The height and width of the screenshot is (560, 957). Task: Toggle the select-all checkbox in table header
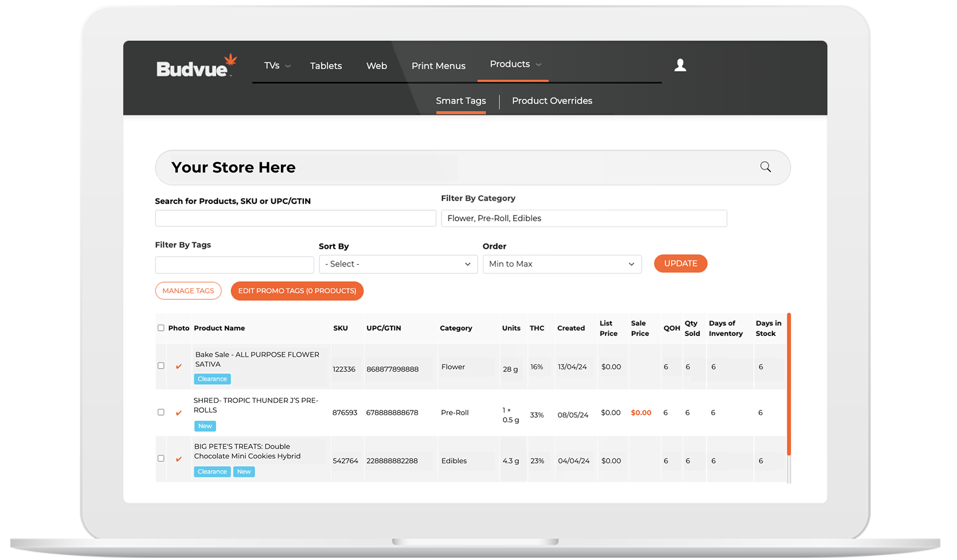[x=161, y=328]
